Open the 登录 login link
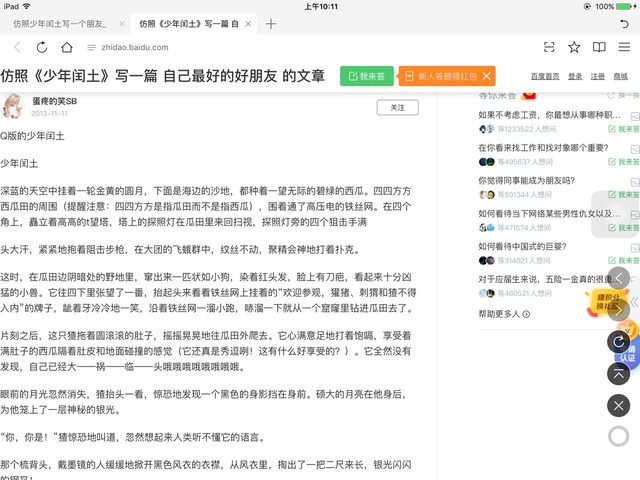This screenshot has height=480, width=640. [575, 76]
